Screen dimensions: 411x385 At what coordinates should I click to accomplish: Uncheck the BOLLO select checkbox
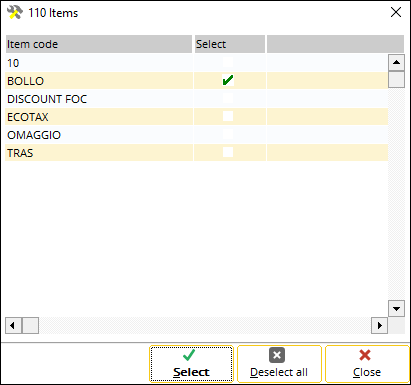(228, 81)
